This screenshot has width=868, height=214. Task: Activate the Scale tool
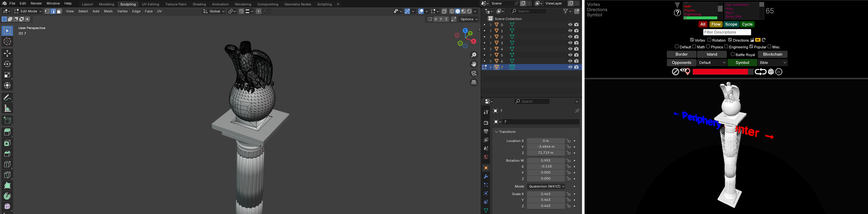pos(7,75)
